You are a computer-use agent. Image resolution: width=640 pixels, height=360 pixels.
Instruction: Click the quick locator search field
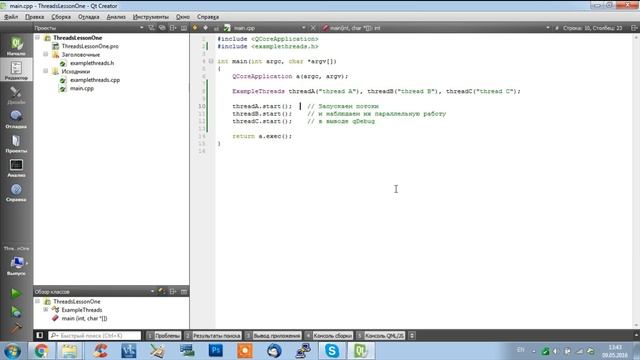pos(94,336)
